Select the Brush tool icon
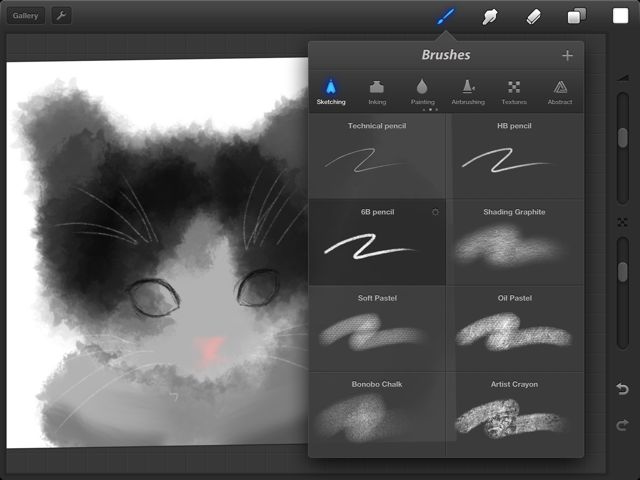The height and width of the screenshot is (480, 640). pyautogui.click(x=445, y=16)
